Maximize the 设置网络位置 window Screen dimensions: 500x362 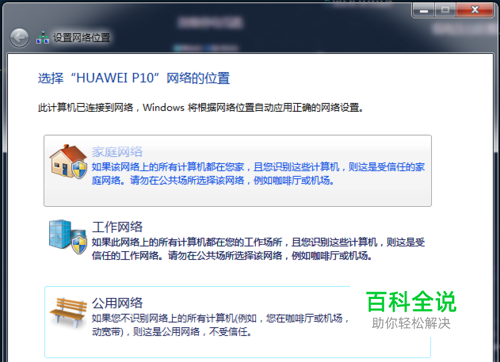click(445, 10)
